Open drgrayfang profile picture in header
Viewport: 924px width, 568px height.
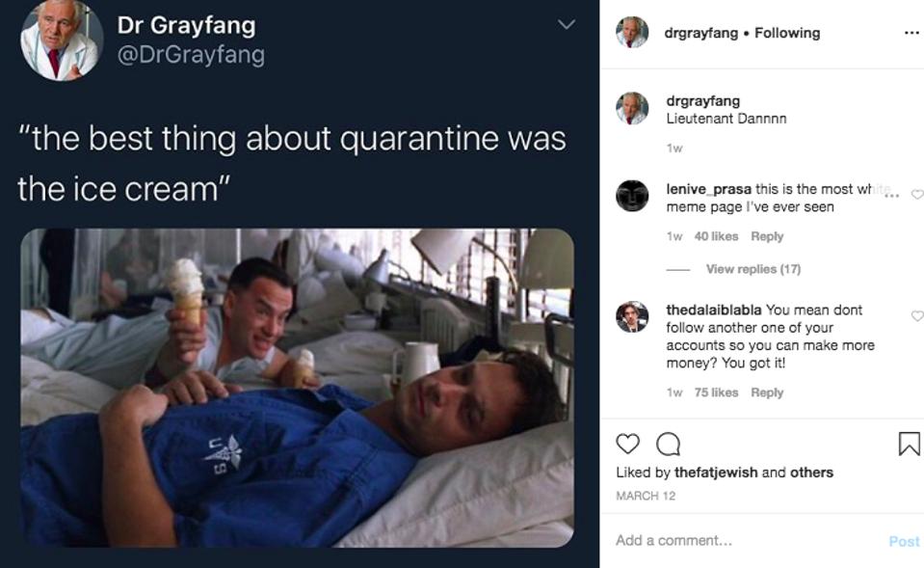click(x=632, y=33)
